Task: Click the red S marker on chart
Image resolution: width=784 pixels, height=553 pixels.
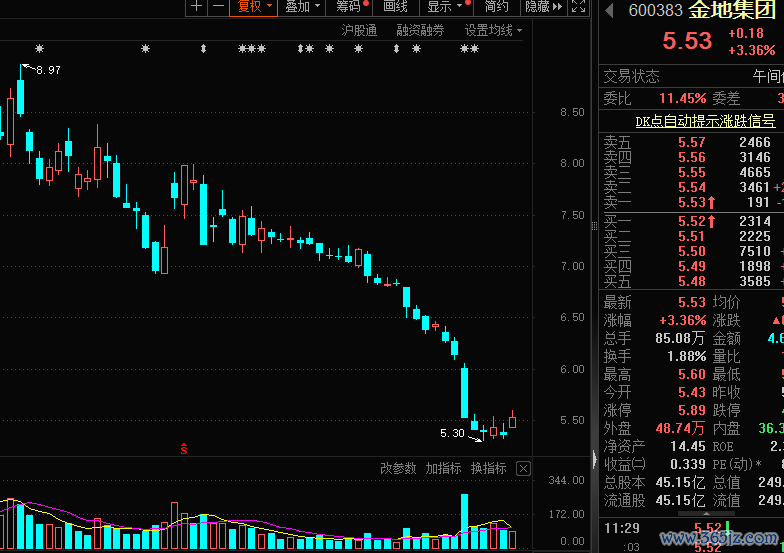Action: pyautogui.click(x=183, y=448)
